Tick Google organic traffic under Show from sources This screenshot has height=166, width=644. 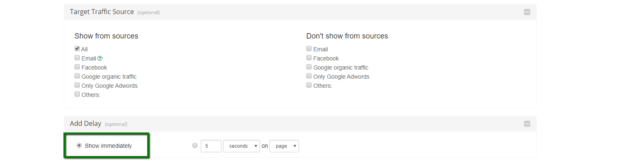(77, 76)
